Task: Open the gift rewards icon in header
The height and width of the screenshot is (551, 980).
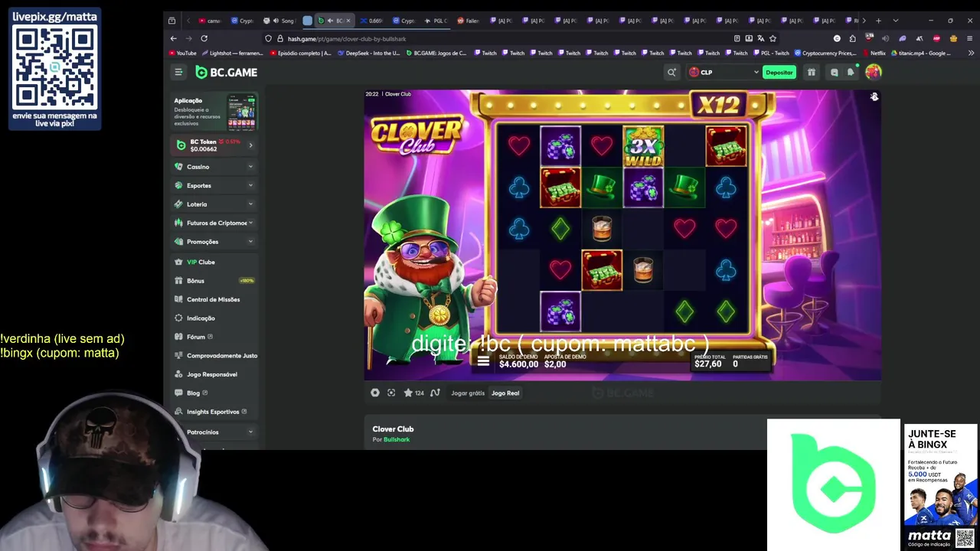Action: [x=812, y=72]
